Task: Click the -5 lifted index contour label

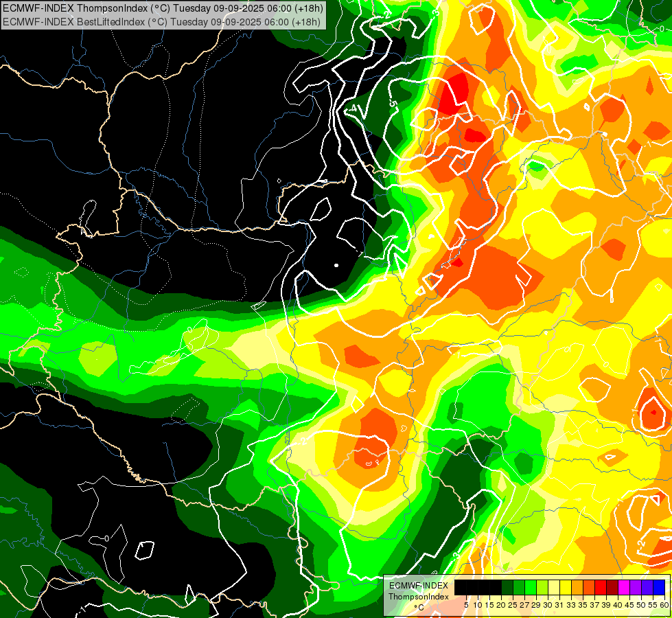Action: [393, 104]
